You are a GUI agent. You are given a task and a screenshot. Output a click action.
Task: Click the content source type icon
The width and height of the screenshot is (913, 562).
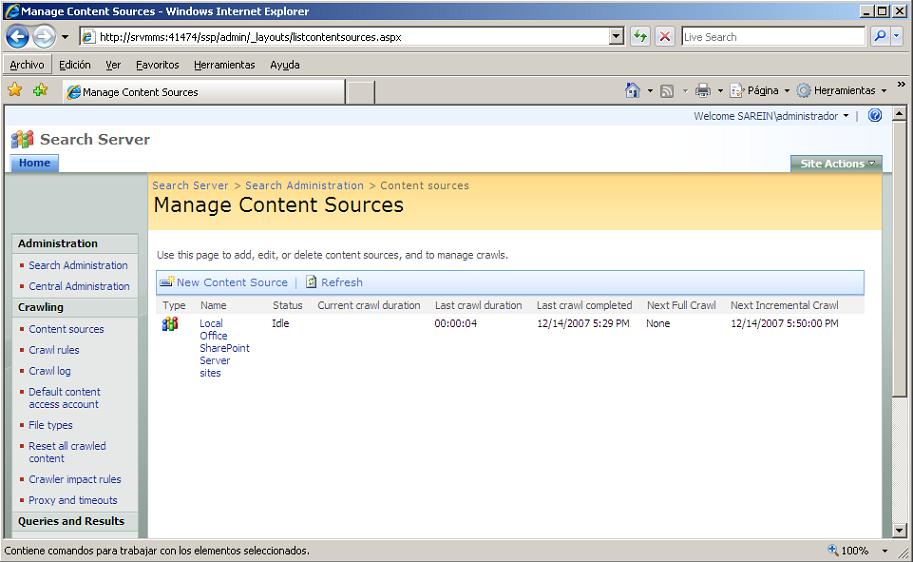pos(169,324)
